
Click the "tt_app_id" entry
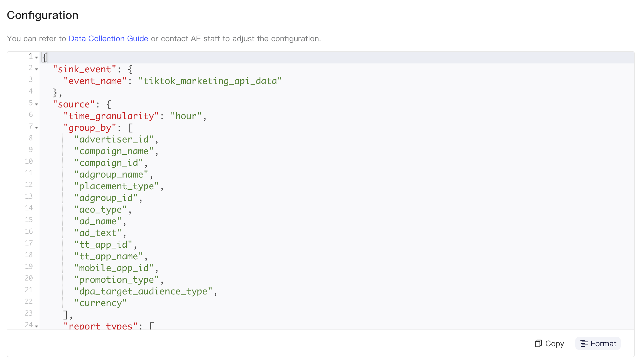click(x=103, y=245)
